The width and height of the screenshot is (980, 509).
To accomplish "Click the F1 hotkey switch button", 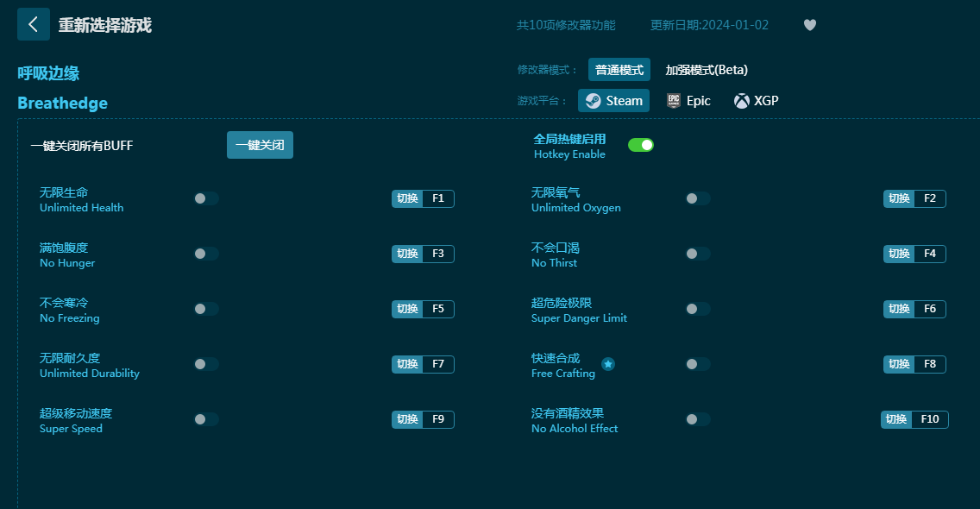I will (x=423, y=198).
